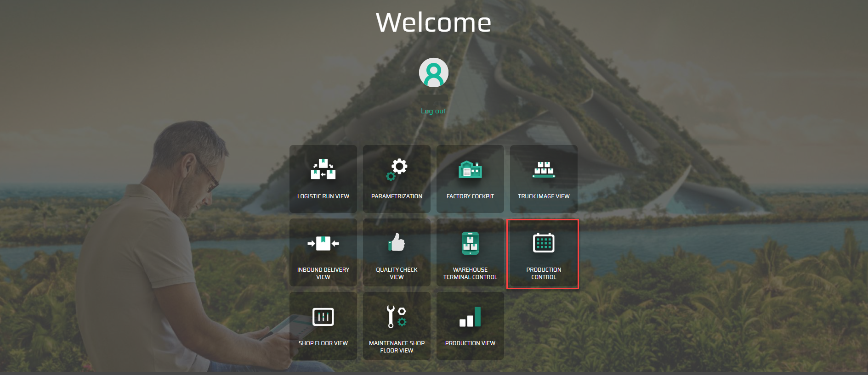
Task: Click the user profile avatar
Action: [x=433, y=73]
